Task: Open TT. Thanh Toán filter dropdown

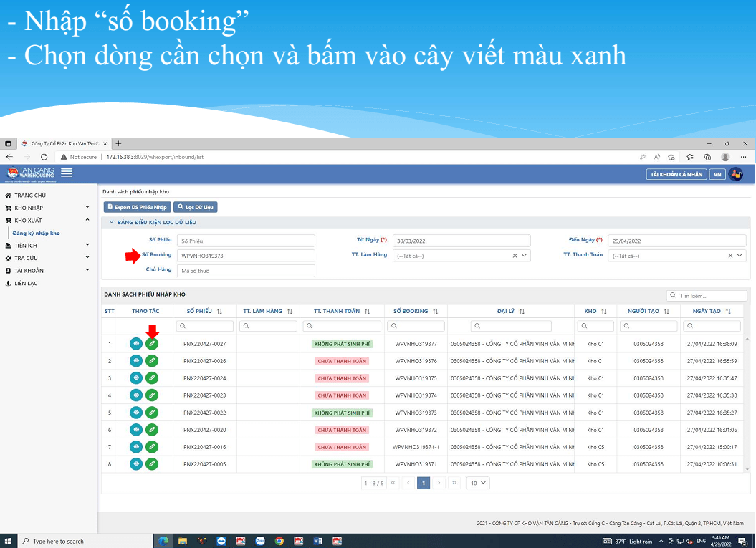Action: (x=740, y=256)
